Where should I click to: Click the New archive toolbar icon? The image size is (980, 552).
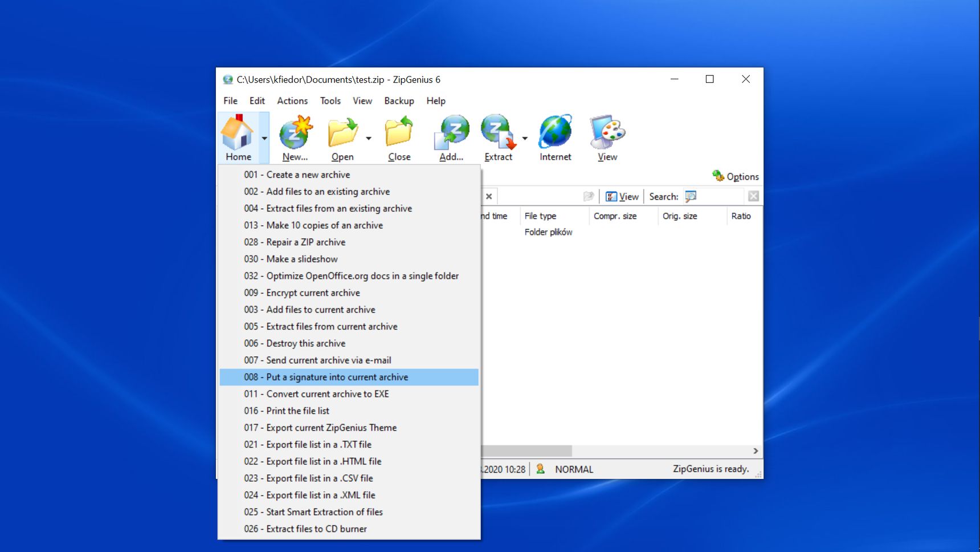(x=295, y=137)
